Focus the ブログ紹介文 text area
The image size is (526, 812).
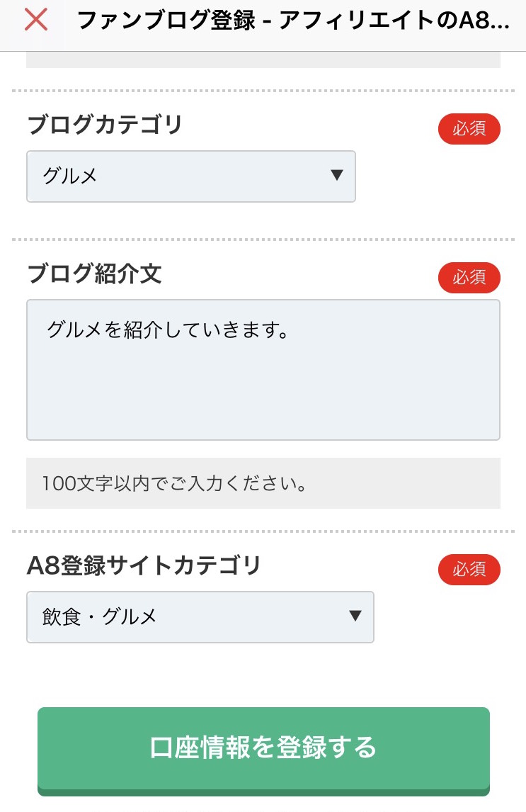pos(263,370)
